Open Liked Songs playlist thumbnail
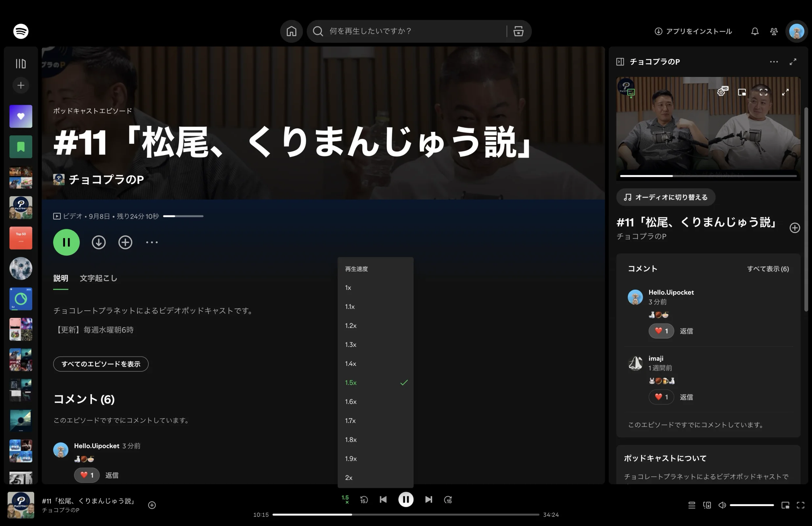This screenshot has width=812, height=526. 21,116
